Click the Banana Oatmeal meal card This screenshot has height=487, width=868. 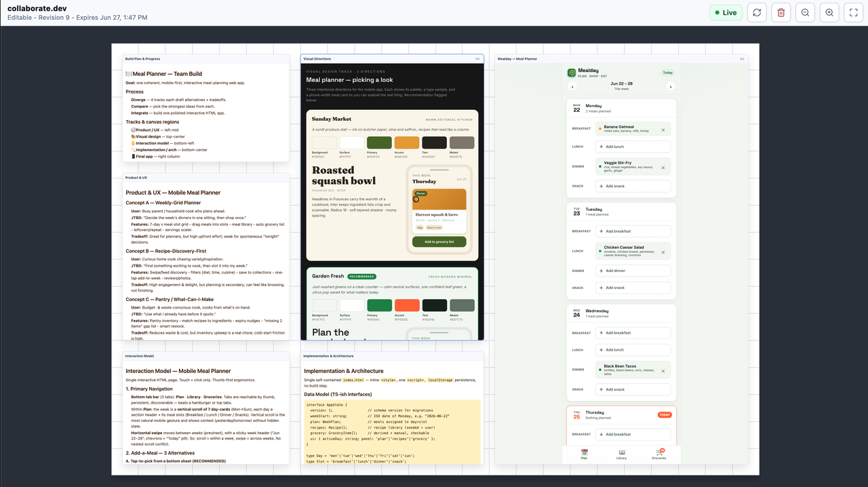pyautogui.click(x=633, y=128)
